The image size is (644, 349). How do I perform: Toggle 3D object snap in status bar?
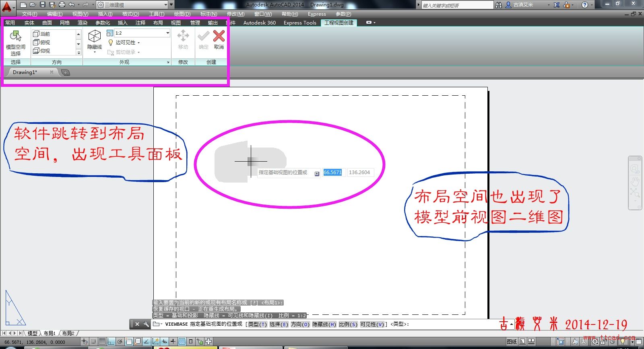click(x=138, y=342)
